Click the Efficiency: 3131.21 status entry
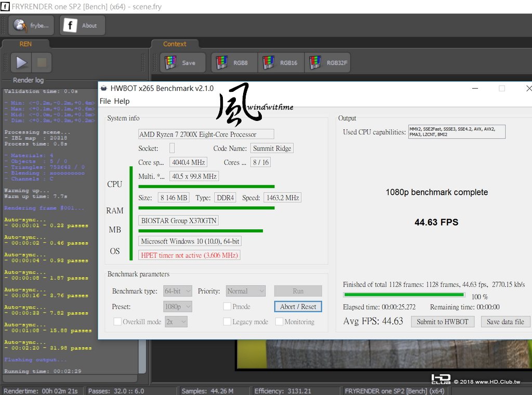This screenshot has height=395, width=532. click(283, 391)
